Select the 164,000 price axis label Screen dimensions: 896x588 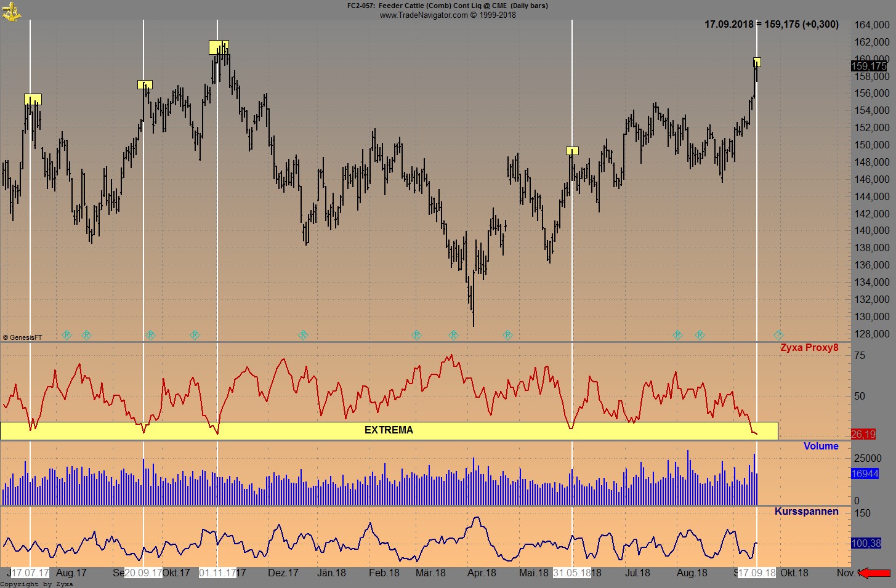tap(871, 25)
